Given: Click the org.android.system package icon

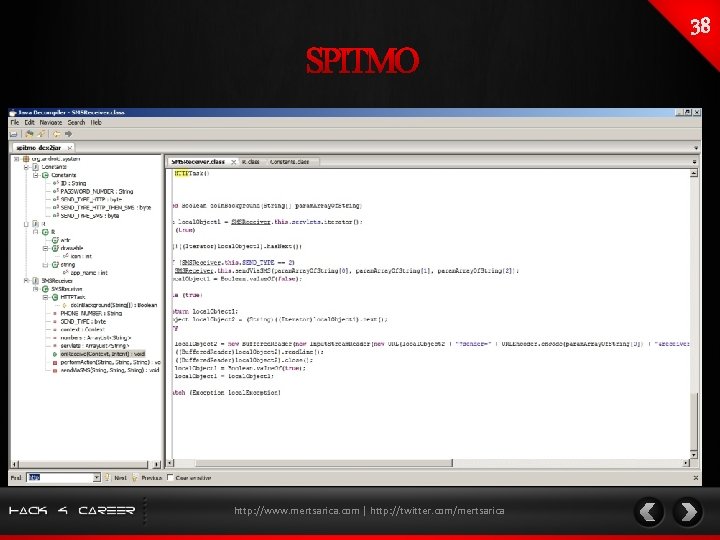Looking at the screenshot, I should tap(27, 159).
